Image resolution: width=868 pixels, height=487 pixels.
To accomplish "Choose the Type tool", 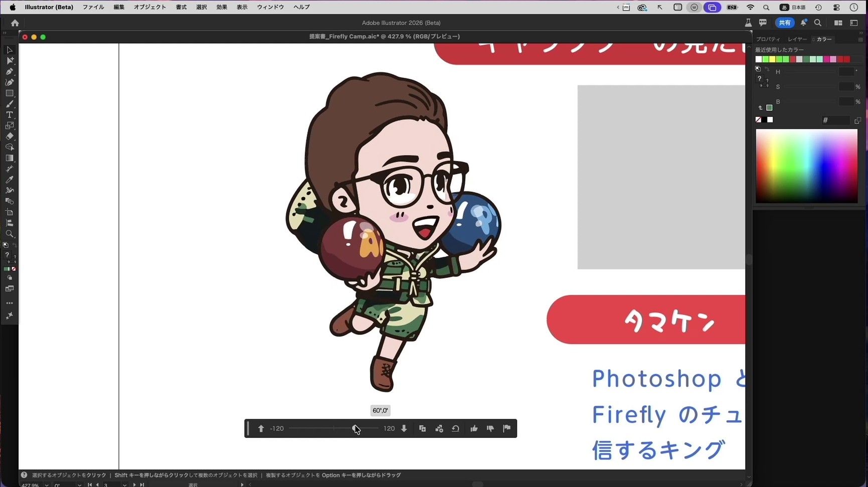I will click(x=10, y=115).
